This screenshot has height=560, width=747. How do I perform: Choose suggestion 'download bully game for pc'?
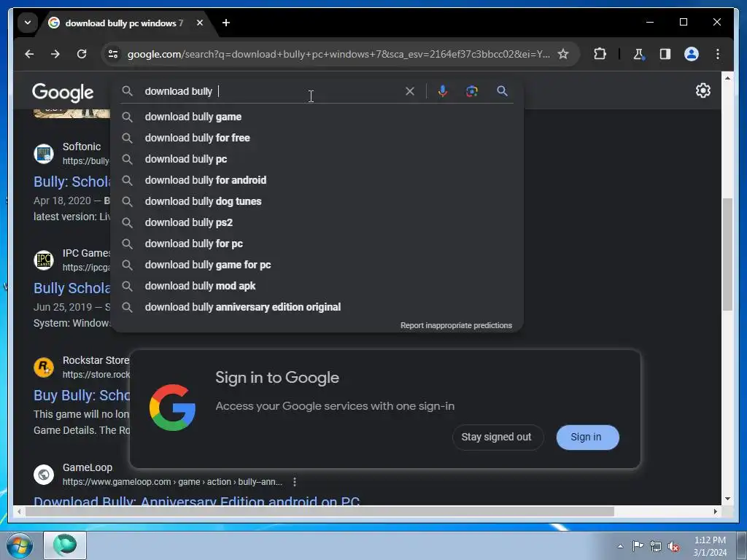[317, 265]
